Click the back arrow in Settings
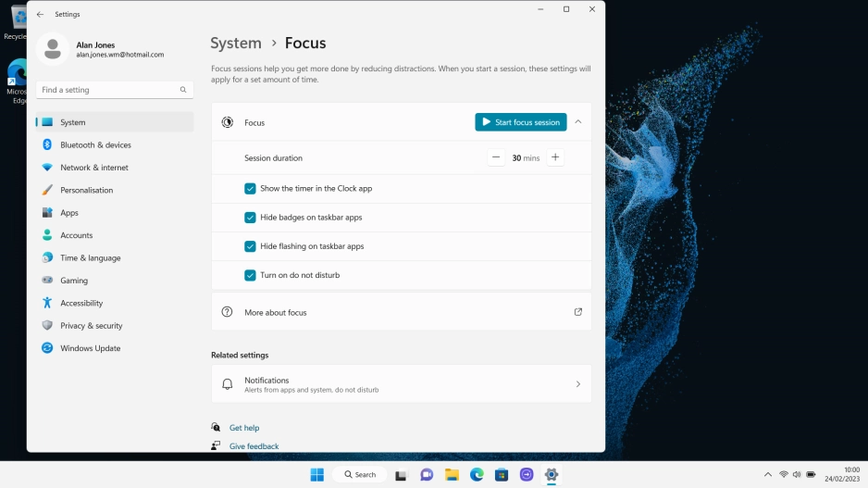Image resolution: width=868 pixels, height=488 pixels. pos(40,15)
